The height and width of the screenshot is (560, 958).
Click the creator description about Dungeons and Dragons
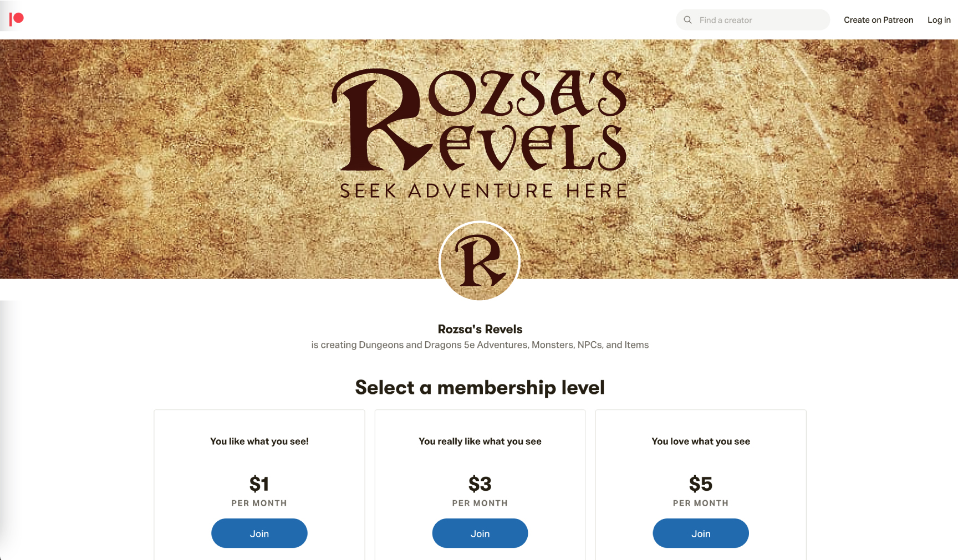click(480, 345)
